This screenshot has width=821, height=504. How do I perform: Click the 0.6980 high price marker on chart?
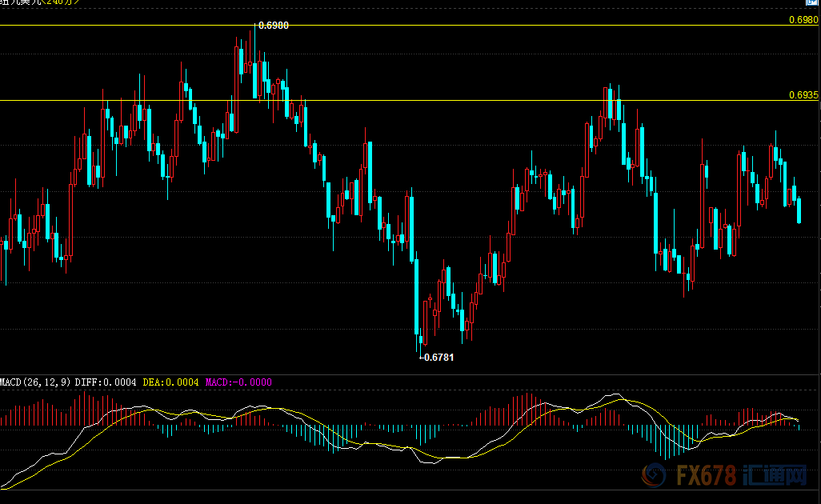(274, 26)
